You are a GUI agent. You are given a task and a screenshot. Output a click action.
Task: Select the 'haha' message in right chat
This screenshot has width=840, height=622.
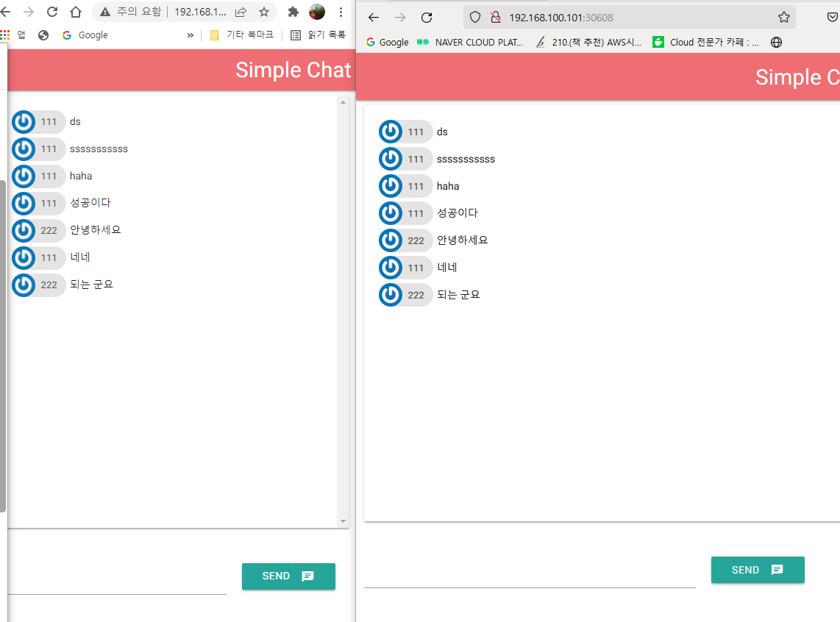(x=448, y=186)
